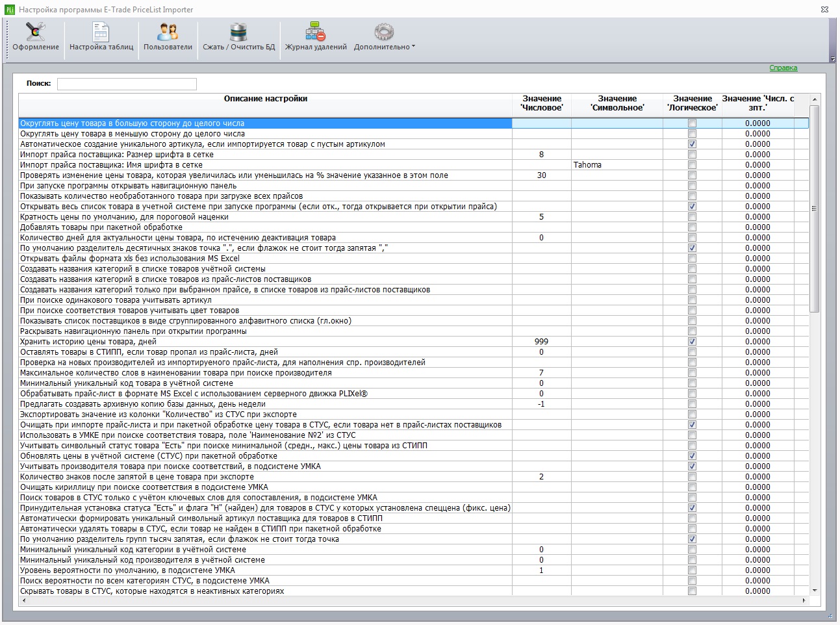Select numeric value 30 for price change check
Image resolution: width=840 pixels, height=625 pixels.
click(x=542, y=175)
